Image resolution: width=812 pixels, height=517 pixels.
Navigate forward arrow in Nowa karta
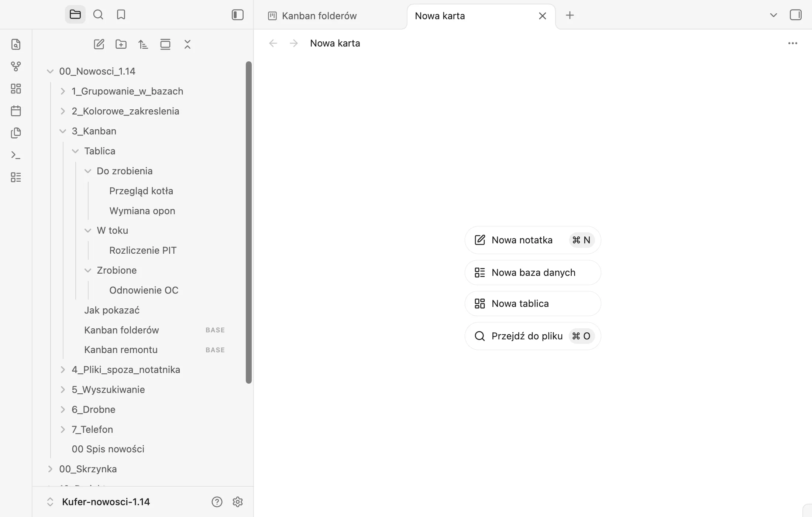[294, 43]
